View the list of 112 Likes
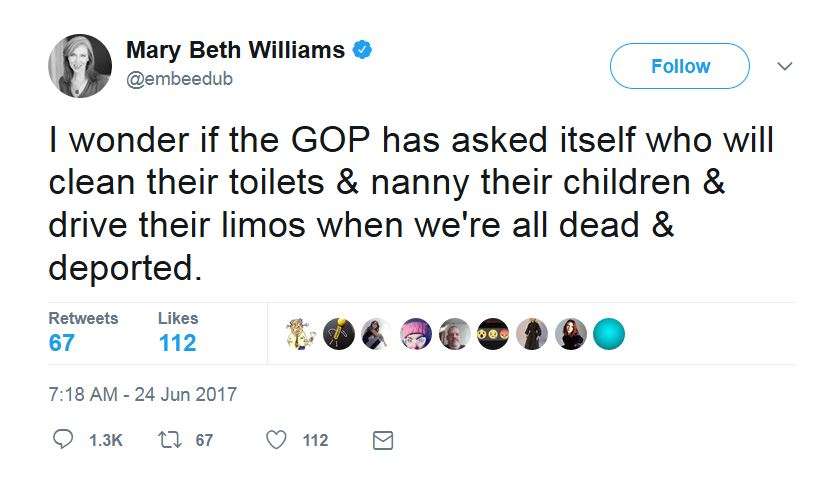The image size is (828, 488). 178,332
